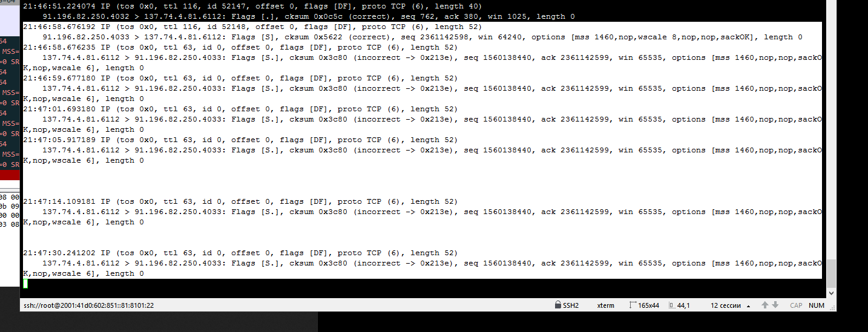
Task: Click the up arrow in status bar
Action: coord(765,305)
